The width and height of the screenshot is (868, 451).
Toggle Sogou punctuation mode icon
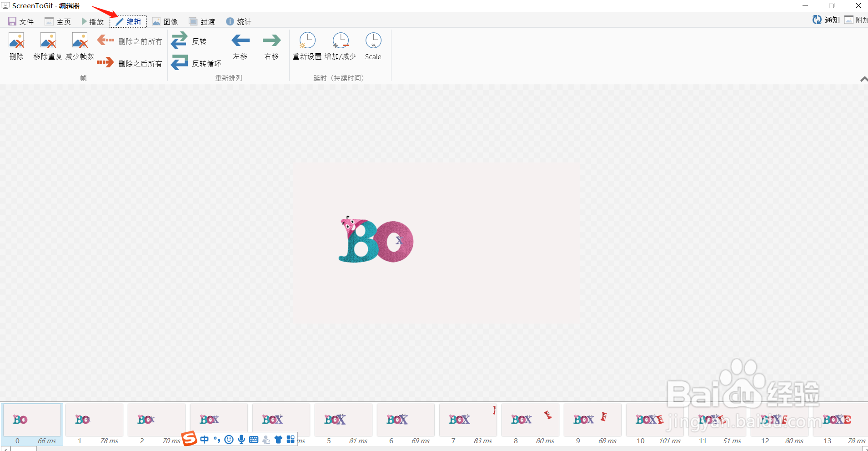pos(217,439)
